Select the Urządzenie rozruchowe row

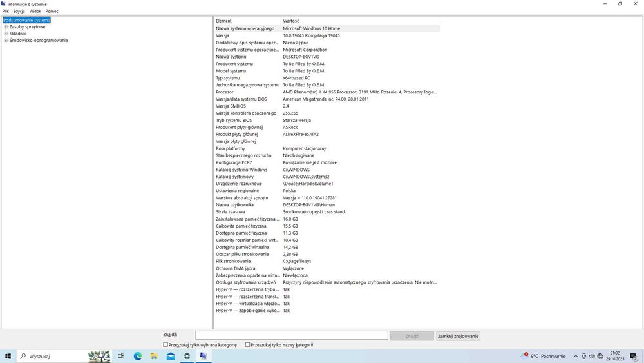(x=327, y=184)
